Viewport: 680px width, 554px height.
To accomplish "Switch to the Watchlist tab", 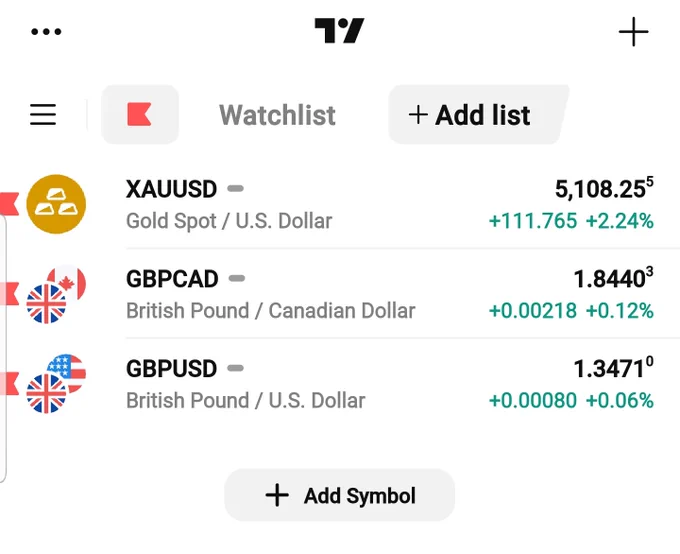I will (277, 115).
